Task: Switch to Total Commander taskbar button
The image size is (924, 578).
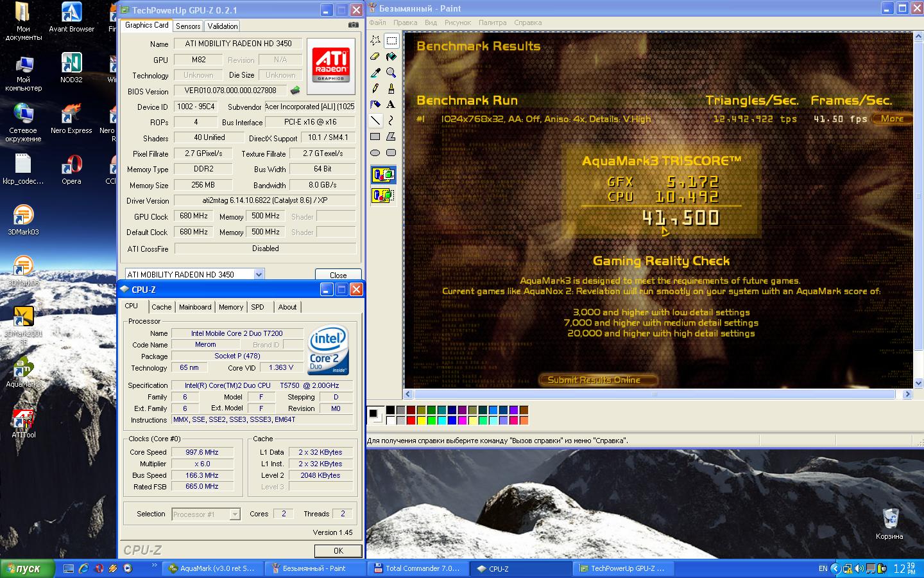Action: point(417,568)
